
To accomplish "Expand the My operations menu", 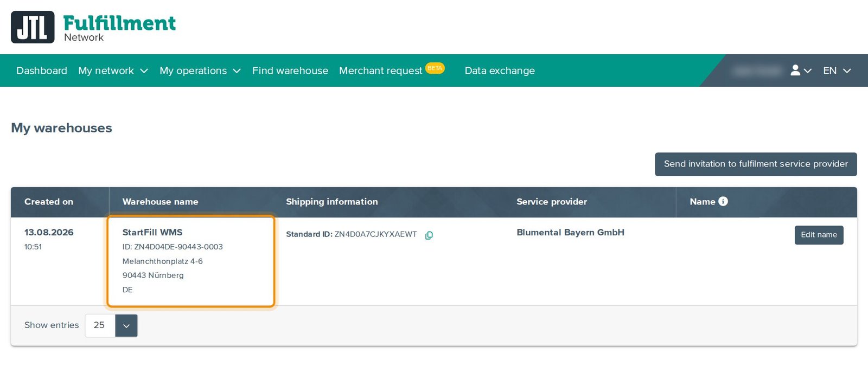I will point(200,70).
